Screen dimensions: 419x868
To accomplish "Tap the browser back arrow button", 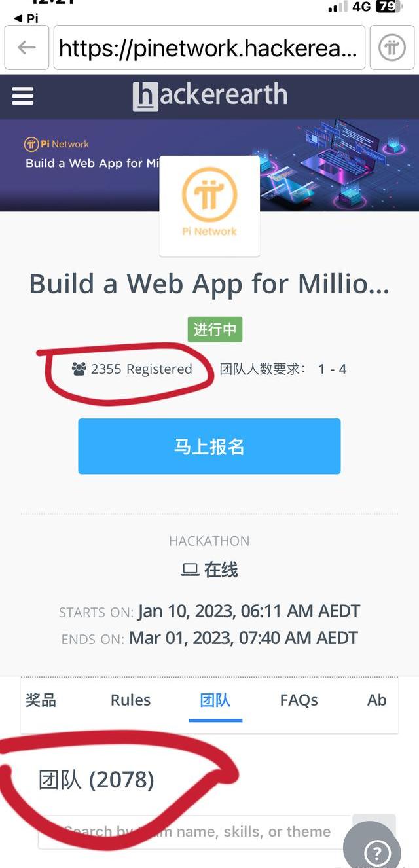I will pos(27,47).
